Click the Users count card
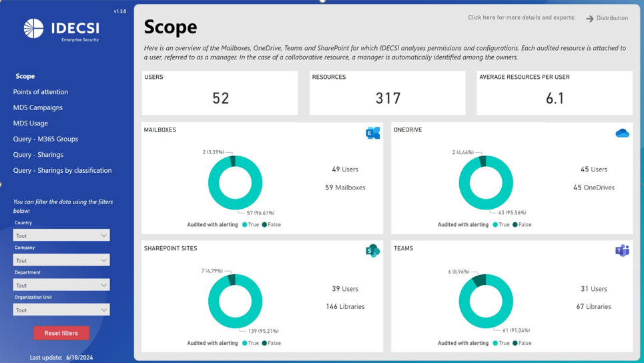The width and height of the screenshot is (644, 363). click(x=220, y=92)
